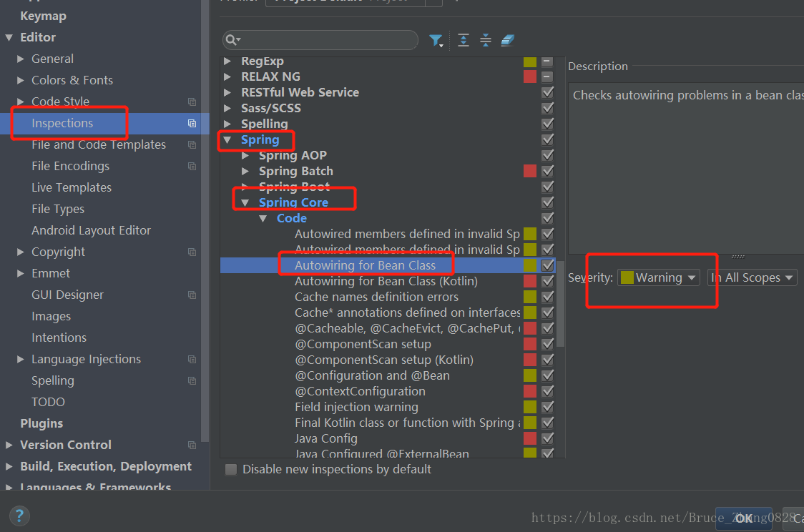Open the Live Templates settings page
This screenshot has height=532, width=804.
tap(72, 187)
